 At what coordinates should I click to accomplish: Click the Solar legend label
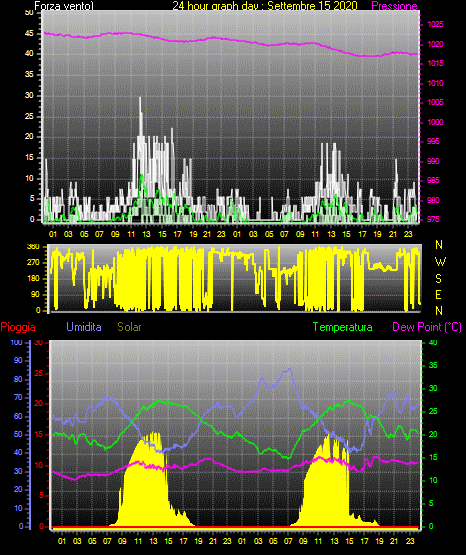click(129, 327)
